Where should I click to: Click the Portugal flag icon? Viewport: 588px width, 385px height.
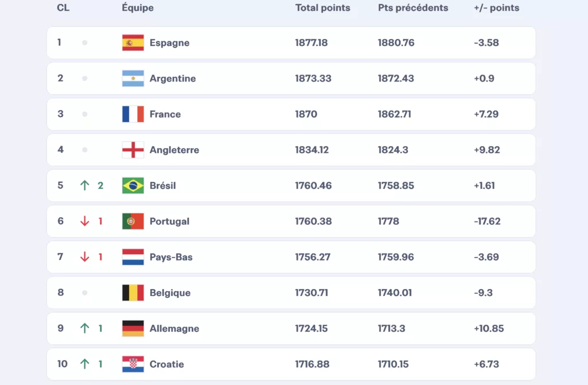133,221
